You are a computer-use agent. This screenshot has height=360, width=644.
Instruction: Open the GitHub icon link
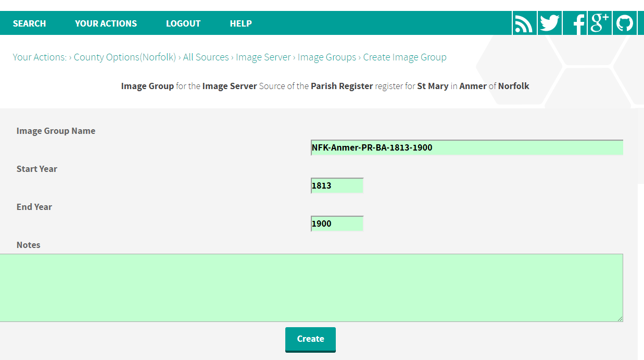point(625,23)
